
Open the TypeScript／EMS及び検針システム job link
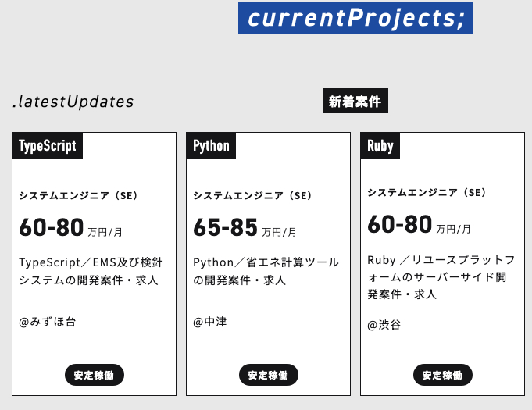[89, 271]
